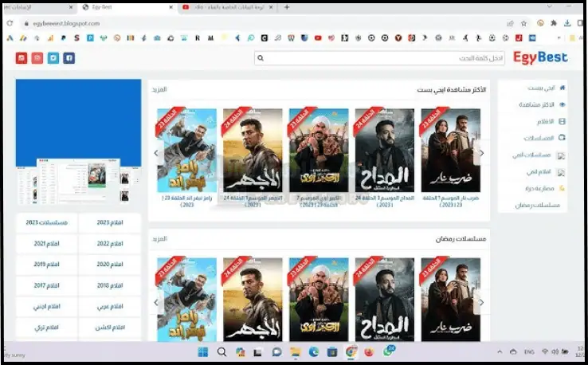The image size is (588, 365).
Task: Open the Facebook social icon in the header
Action: click(x=69, y=57)
